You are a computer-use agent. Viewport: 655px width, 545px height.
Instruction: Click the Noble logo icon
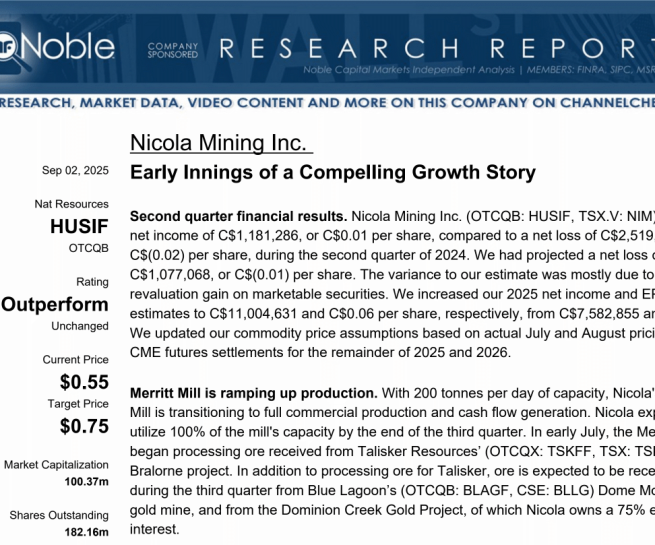[7, 46]
